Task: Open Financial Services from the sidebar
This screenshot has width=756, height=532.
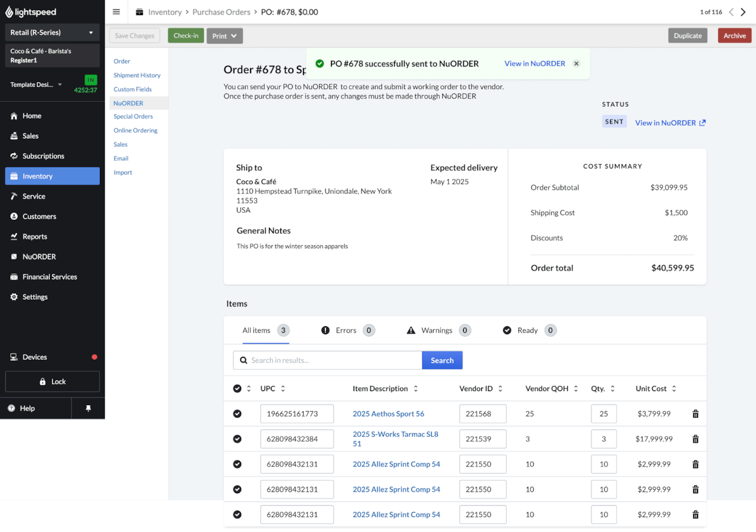Action: tap(52, 277)
